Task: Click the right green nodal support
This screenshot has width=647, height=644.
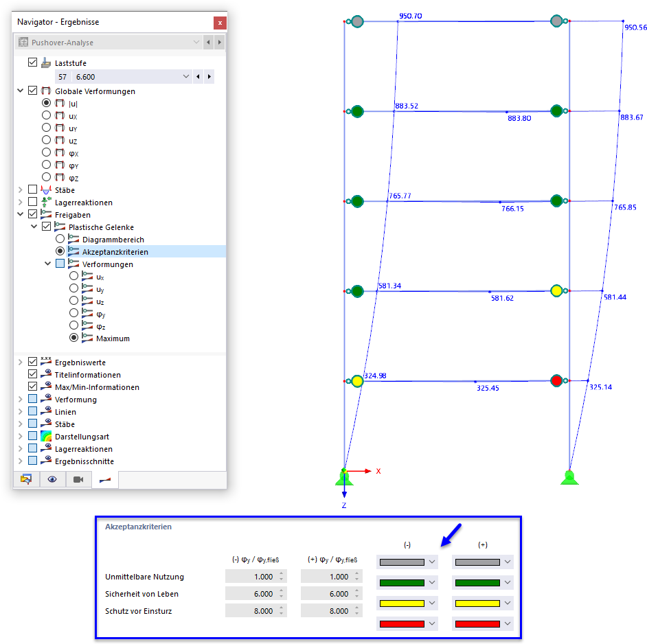Action: 569,478
